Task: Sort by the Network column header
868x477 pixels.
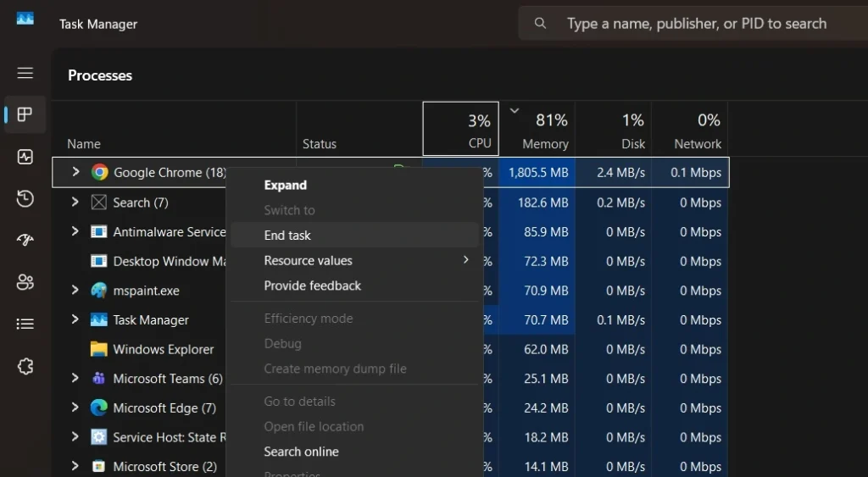Action: (690, 129)
